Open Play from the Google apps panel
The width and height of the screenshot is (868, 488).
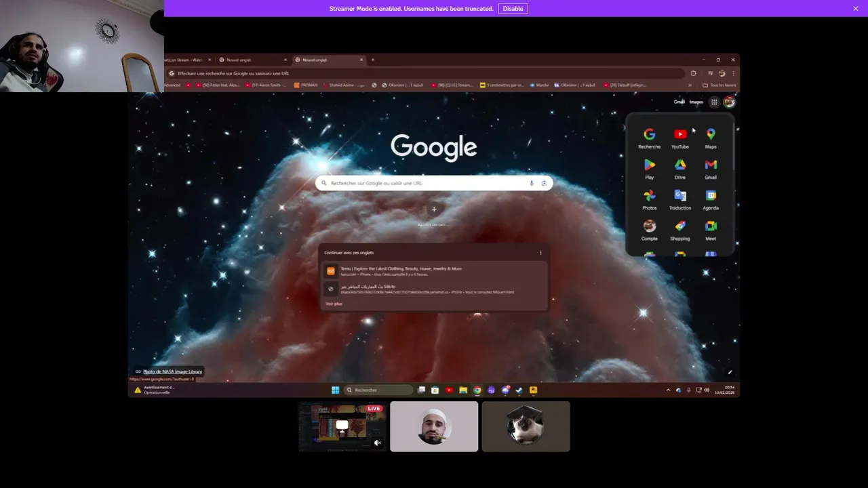[649, 169]
